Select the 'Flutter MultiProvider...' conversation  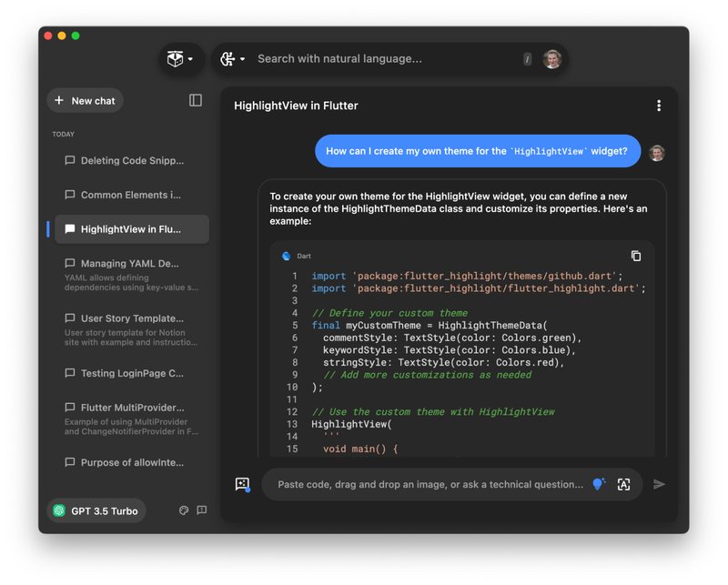pos(127,408)
